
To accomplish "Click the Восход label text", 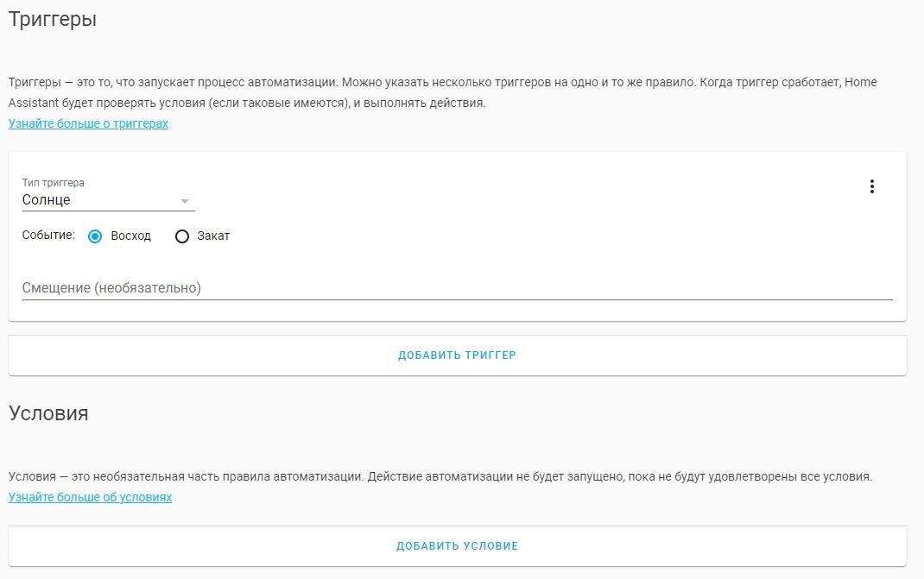I will click(x=131, y=236).
